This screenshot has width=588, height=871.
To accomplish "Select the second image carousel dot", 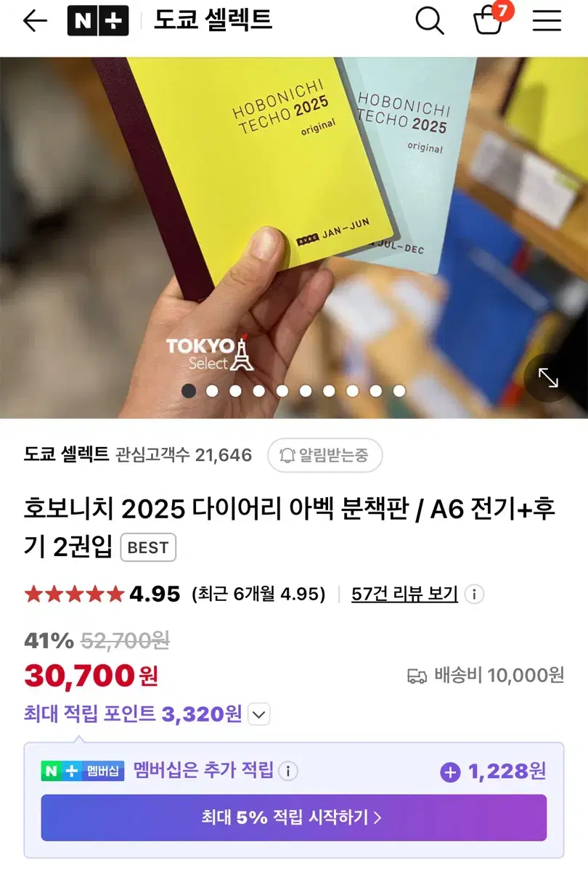I will [212, 390].
